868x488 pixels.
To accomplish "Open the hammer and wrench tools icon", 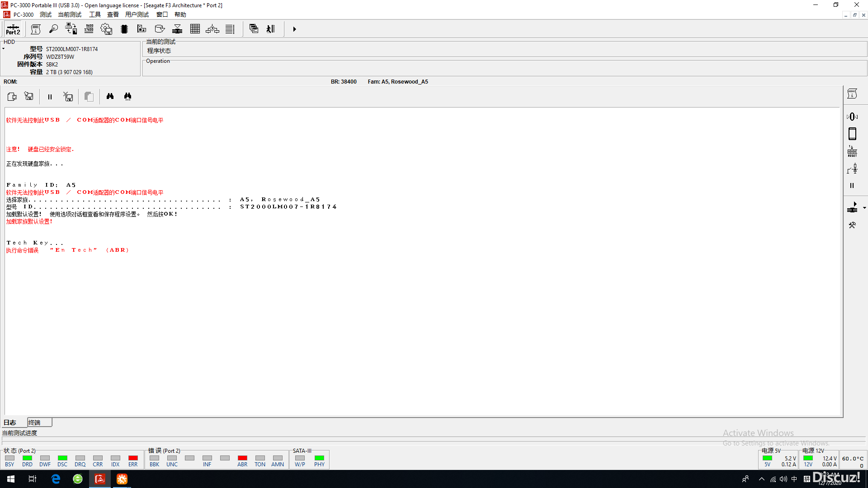I will pos(852,225).
